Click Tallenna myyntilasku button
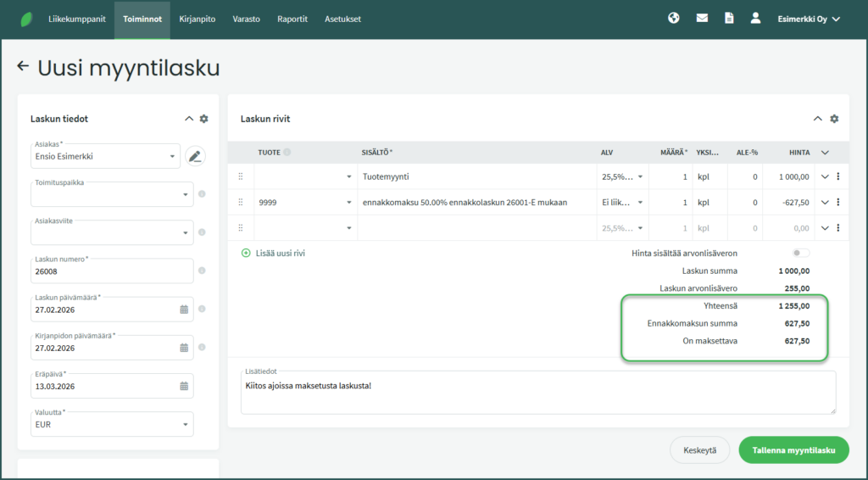Viewport: 868px width, 480px height. tap(793, 450)
